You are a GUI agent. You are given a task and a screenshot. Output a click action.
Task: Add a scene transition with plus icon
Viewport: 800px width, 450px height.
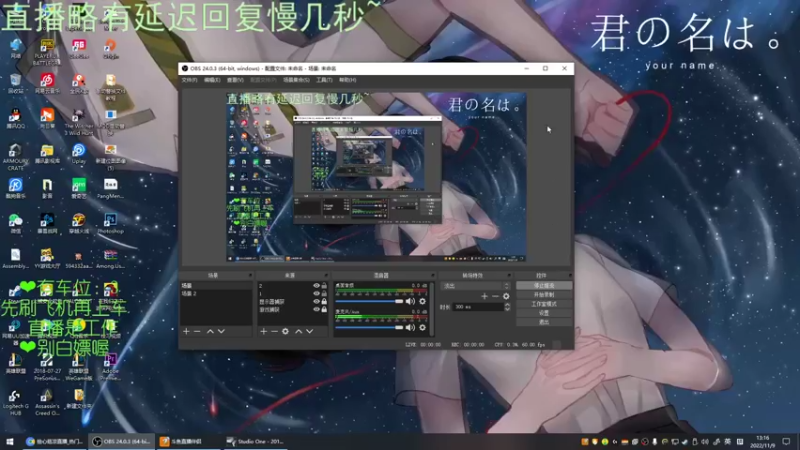click(x=484, y=296)
